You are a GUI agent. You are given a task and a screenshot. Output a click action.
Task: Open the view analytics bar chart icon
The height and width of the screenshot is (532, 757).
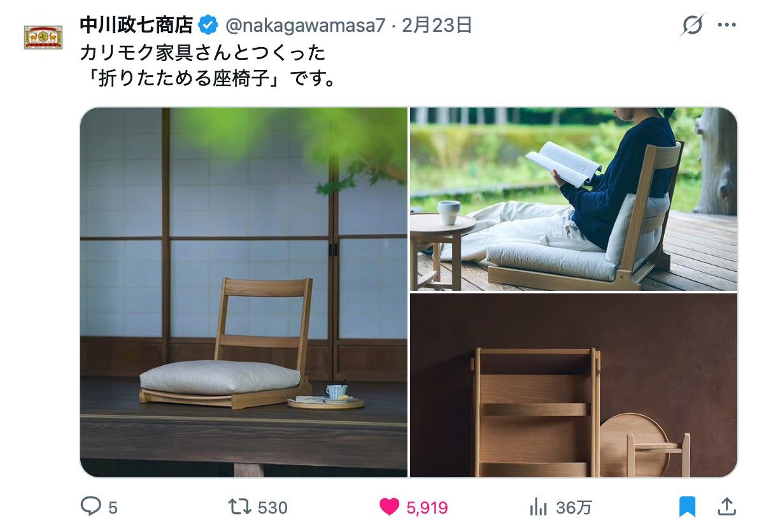(538, 507)
